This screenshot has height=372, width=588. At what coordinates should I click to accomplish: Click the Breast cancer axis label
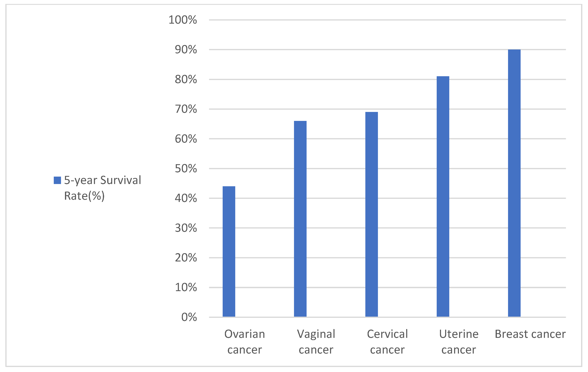click(530, 334)
